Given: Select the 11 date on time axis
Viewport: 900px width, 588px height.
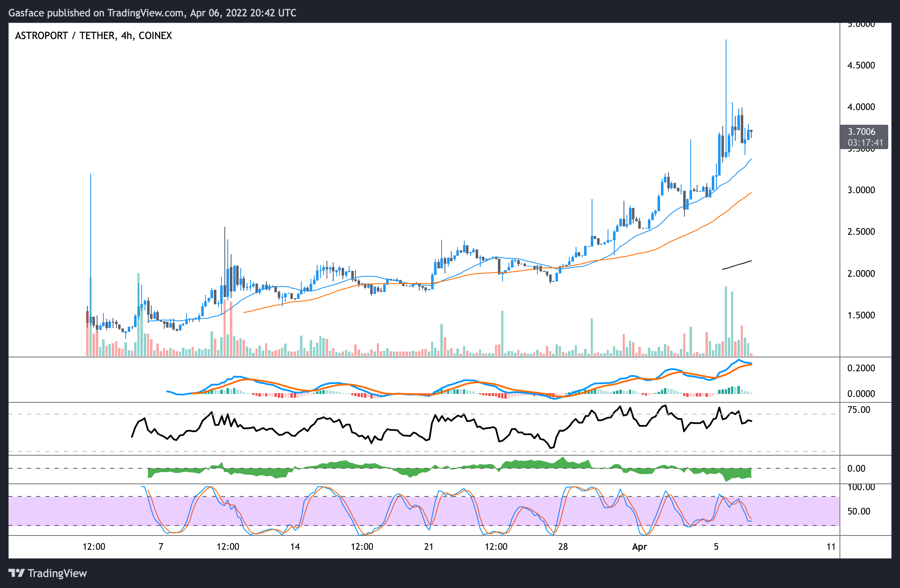Looking at the screenshot, I should pos(831,547).
